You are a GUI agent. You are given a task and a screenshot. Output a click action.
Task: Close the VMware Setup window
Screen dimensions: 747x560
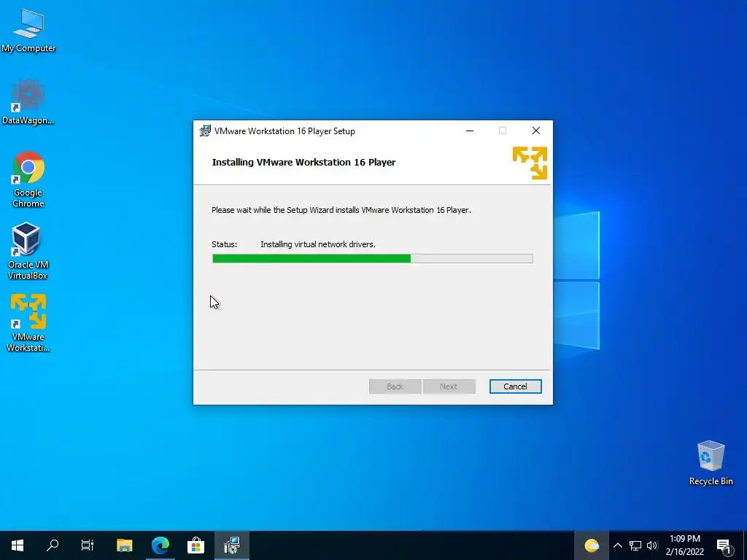(536, 131)
